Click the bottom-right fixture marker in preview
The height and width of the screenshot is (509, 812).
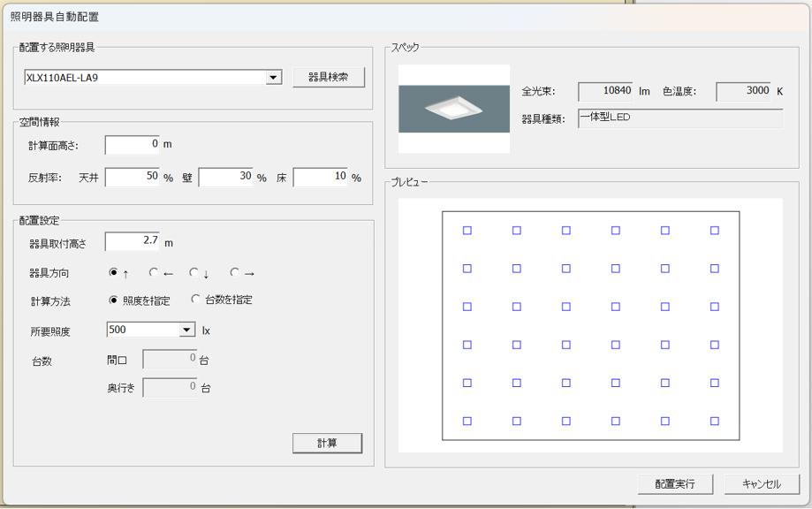pyautogui.click(x=714, y=422)
